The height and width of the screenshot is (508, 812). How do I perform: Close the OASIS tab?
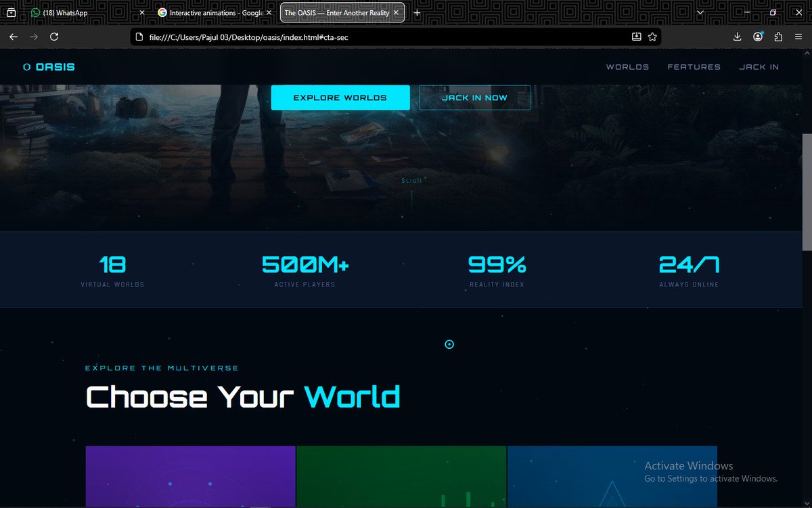click(397, 13)
